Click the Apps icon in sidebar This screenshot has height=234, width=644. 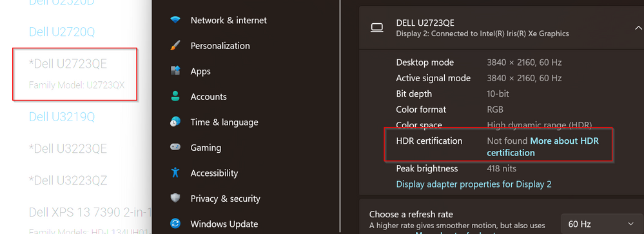[x=175, y=71]
